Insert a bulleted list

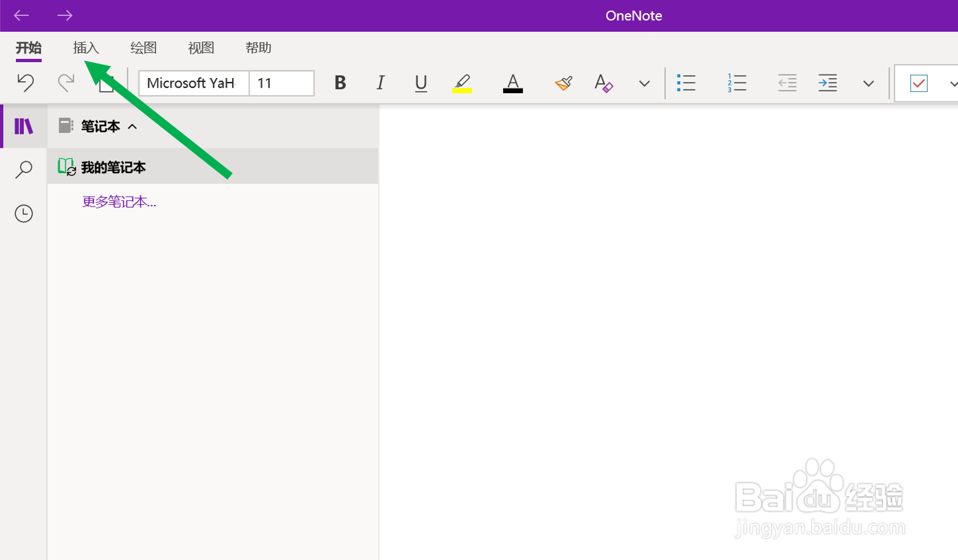point(686,83)
